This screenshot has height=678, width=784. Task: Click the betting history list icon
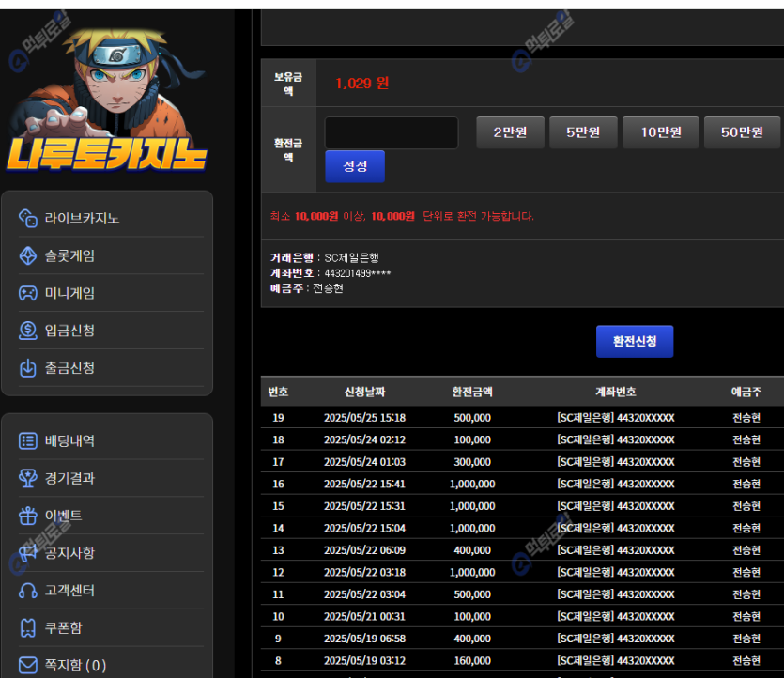[28, 440]
